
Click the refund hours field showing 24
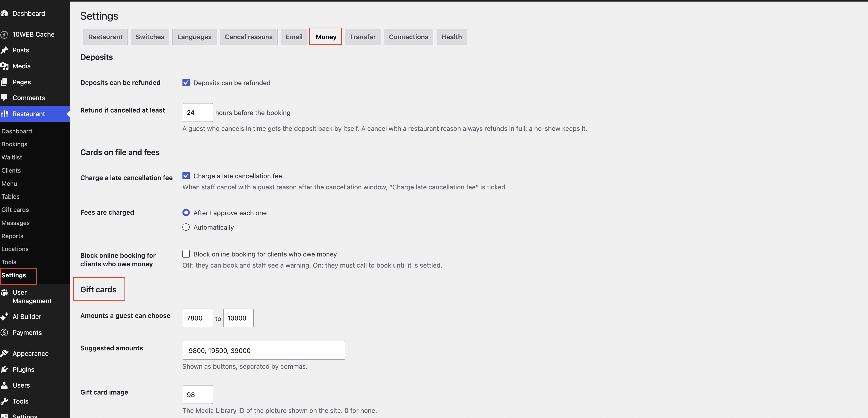[x=197, y=112]
